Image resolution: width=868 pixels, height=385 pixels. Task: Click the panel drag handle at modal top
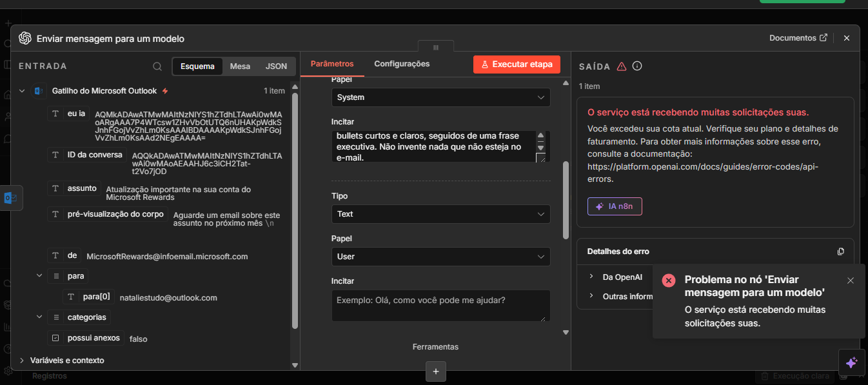(x=436, y=46)
